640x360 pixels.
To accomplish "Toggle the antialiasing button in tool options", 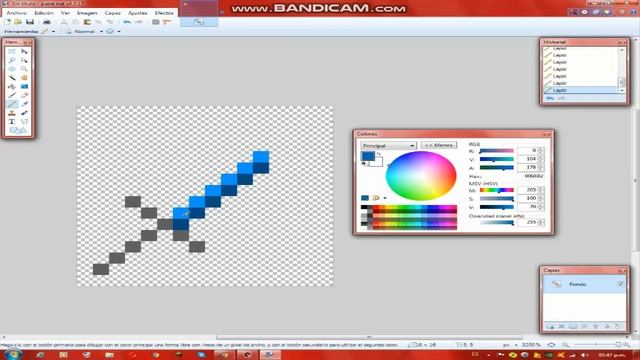I will click(110, 31).
